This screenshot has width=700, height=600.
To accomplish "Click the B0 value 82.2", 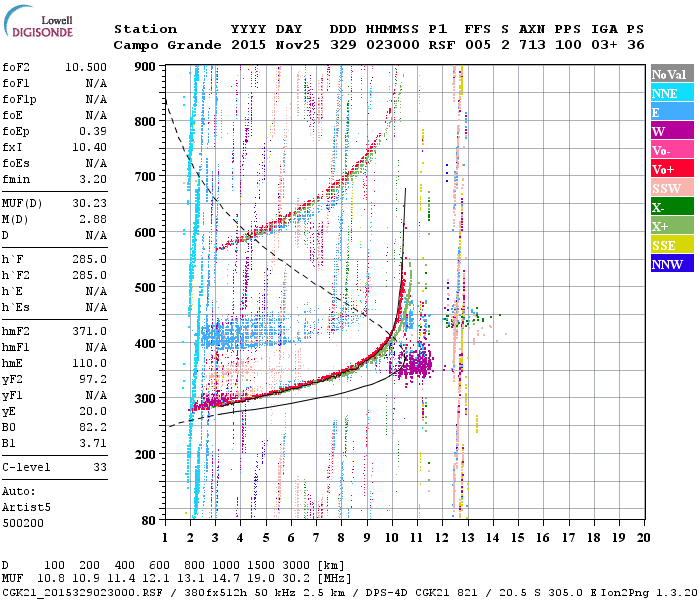I will [x=93, y=427].
